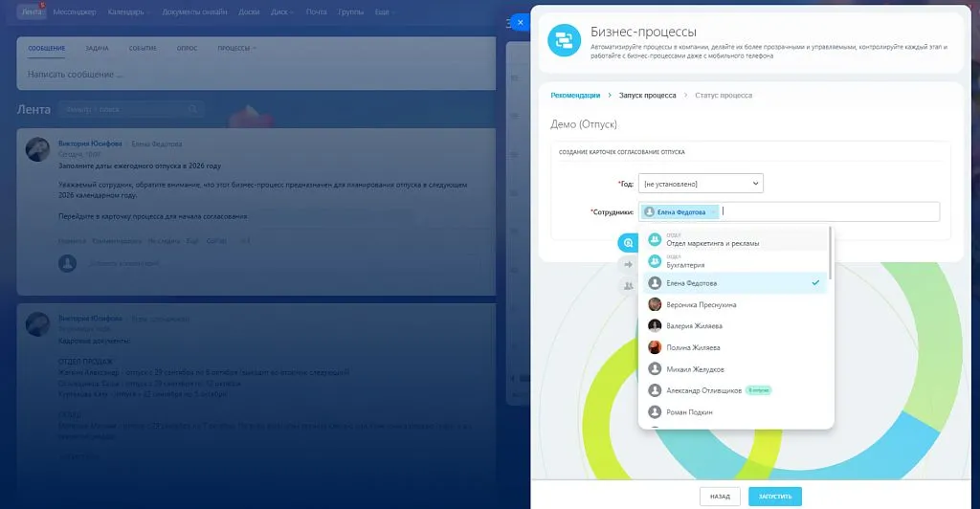Click the Елена Федотова chip in Сотрудники
Viewport: 980px width, 509px height.
(x=681, y=212)
